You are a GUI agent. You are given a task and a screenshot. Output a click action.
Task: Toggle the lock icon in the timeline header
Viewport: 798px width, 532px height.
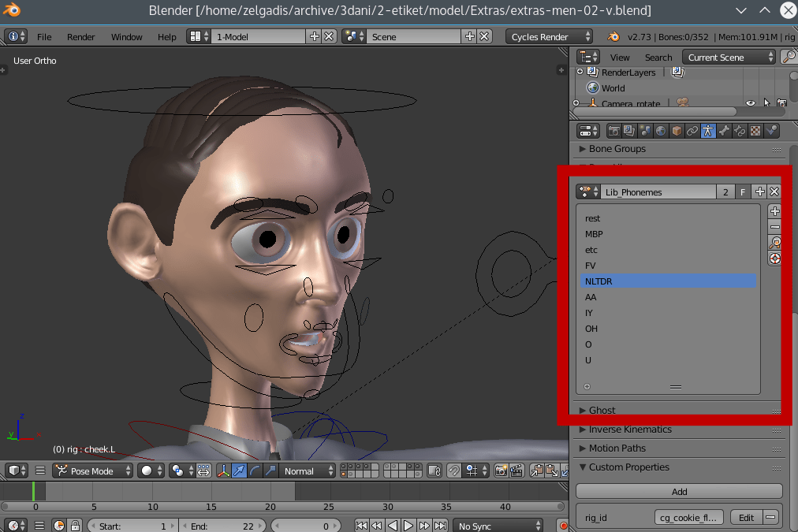point(75,525)
